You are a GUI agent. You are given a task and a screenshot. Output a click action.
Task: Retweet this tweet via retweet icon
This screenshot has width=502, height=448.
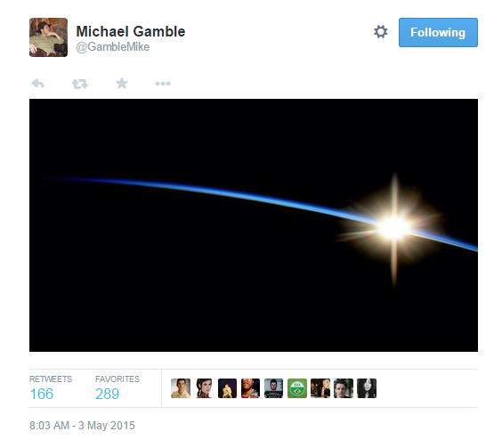tap(80, 84)
